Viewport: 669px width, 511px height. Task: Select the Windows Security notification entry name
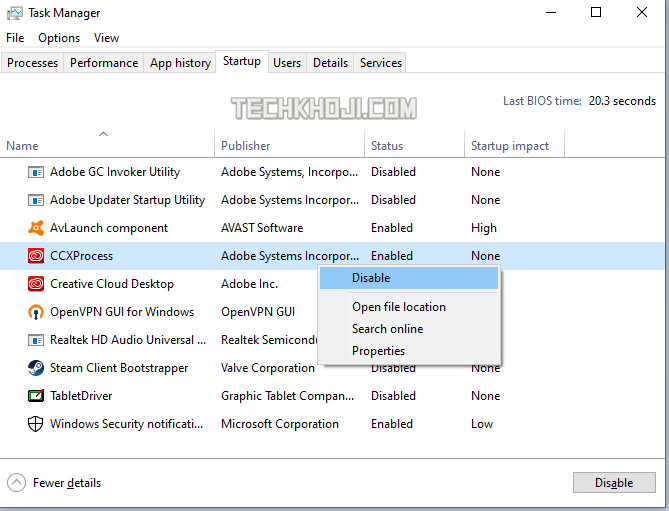click(x=126, y=424)
